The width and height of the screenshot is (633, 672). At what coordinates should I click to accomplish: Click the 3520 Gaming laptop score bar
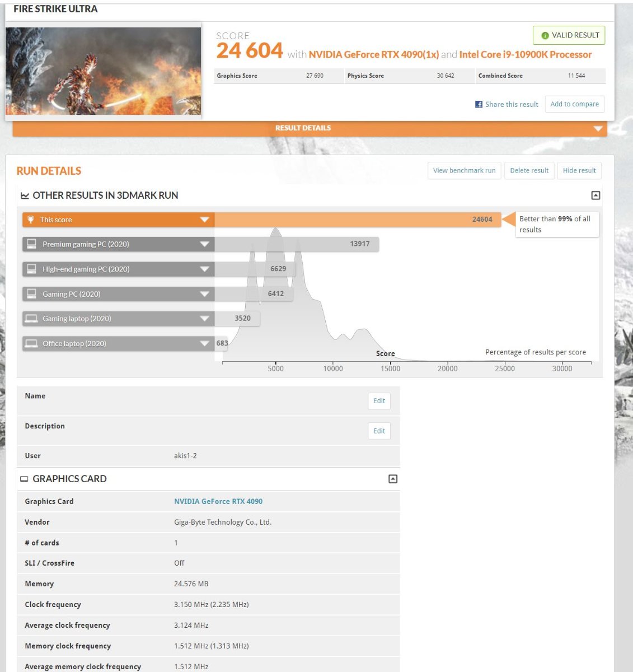click(x=237, y=319)
